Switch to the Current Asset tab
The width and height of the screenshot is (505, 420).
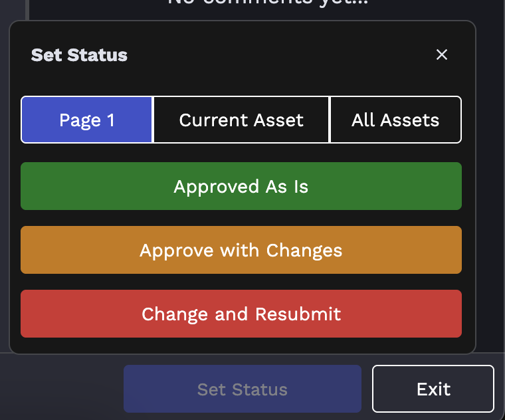tap(241, 120)
